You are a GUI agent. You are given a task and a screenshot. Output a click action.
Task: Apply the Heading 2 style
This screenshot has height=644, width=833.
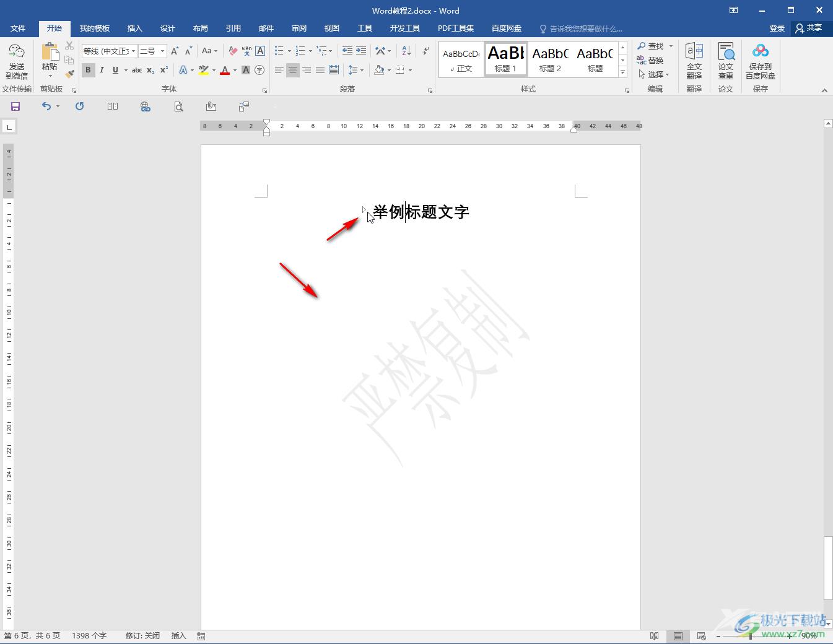550,59
